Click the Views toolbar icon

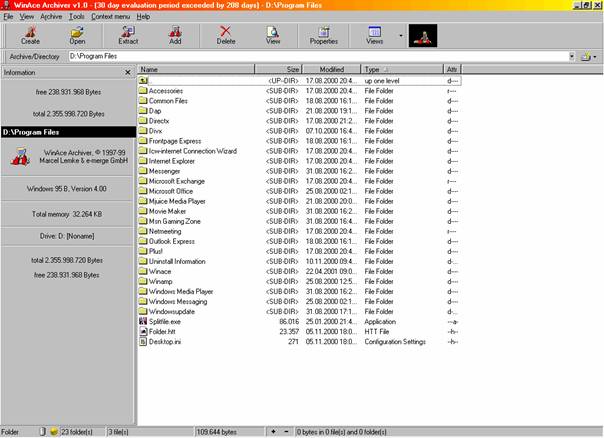374,35
